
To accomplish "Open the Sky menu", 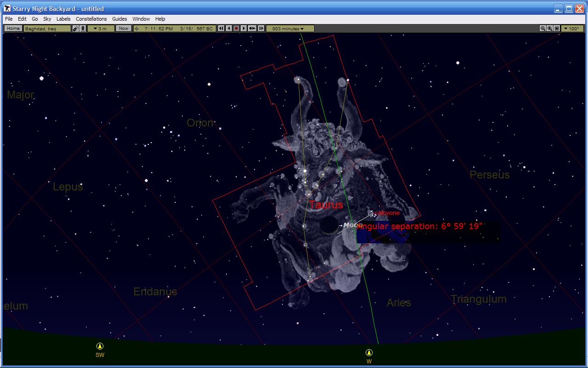I will click(47, 19).
